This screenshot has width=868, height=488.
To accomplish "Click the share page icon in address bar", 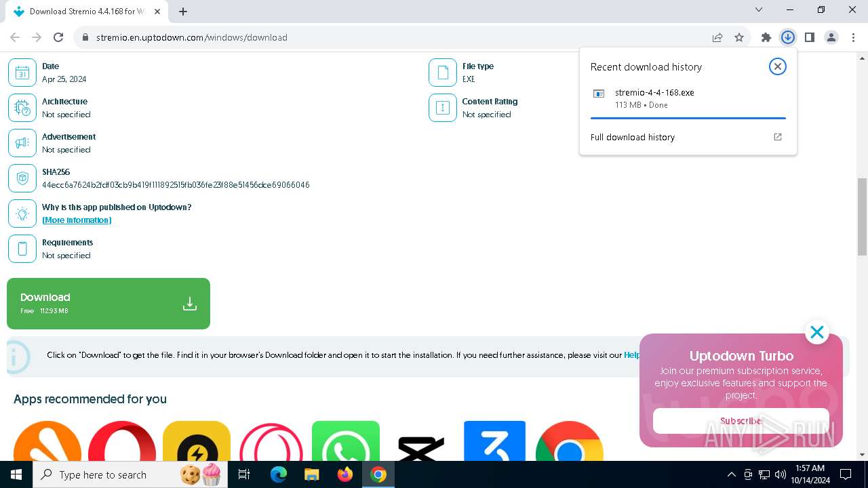I will [x=717, y=37].
